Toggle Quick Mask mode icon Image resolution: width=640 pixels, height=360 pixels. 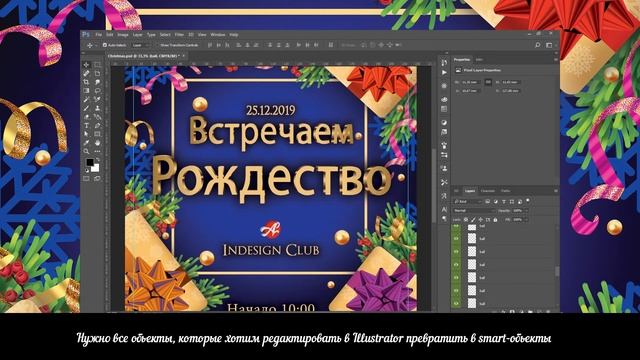86,178
